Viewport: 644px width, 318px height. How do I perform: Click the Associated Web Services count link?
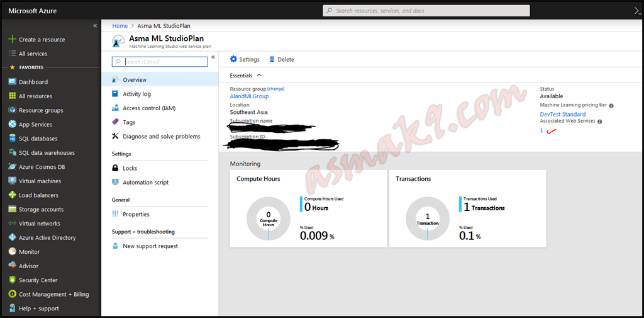pyautogui.click(x=541, y=130)
